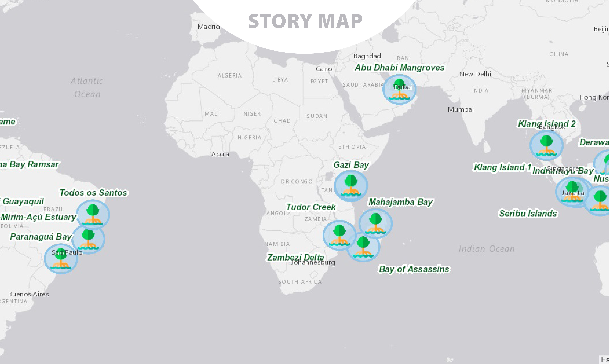Click the SOUTH AFRICA country label
Screen dimensions: 609x364
(x=300, y=282)
